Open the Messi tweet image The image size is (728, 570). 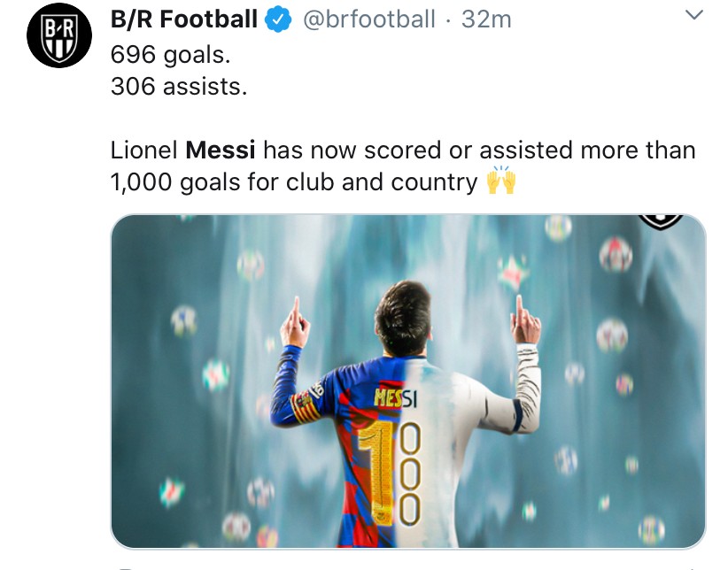(408, 381)
